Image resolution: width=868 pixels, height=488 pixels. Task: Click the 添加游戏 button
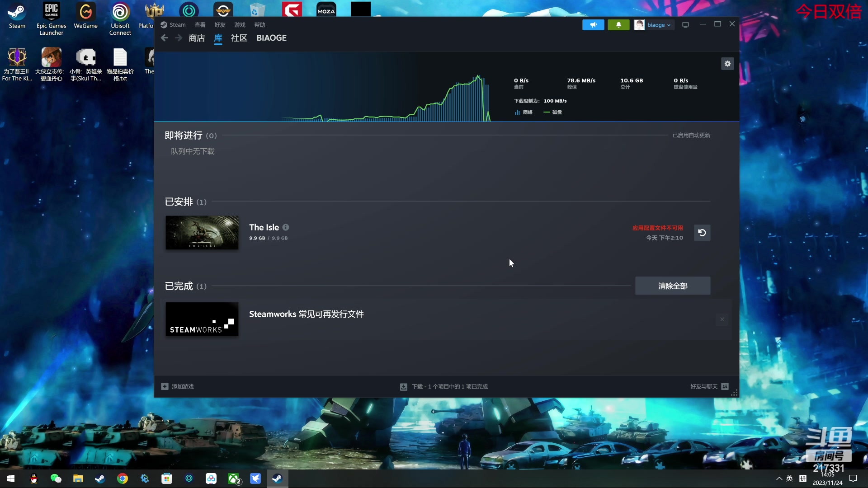pyautogui.click(x=177, y=386)
